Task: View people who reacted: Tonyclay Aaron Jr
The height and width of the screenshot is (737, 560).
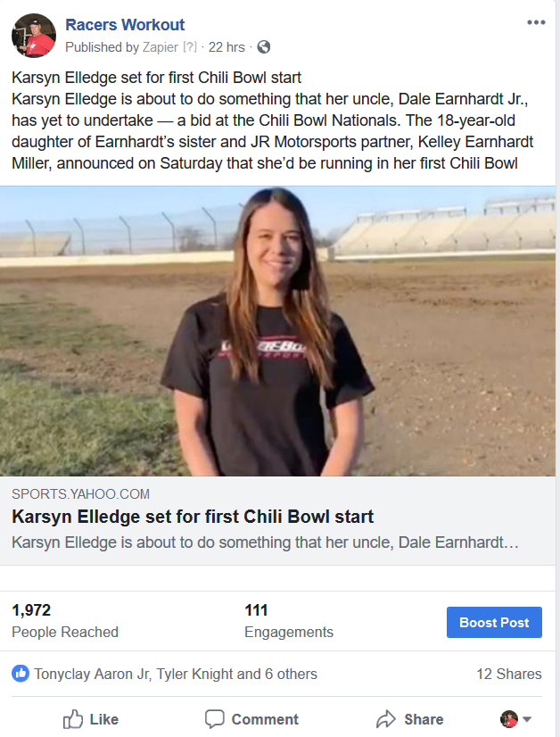Action: (92, 674)
